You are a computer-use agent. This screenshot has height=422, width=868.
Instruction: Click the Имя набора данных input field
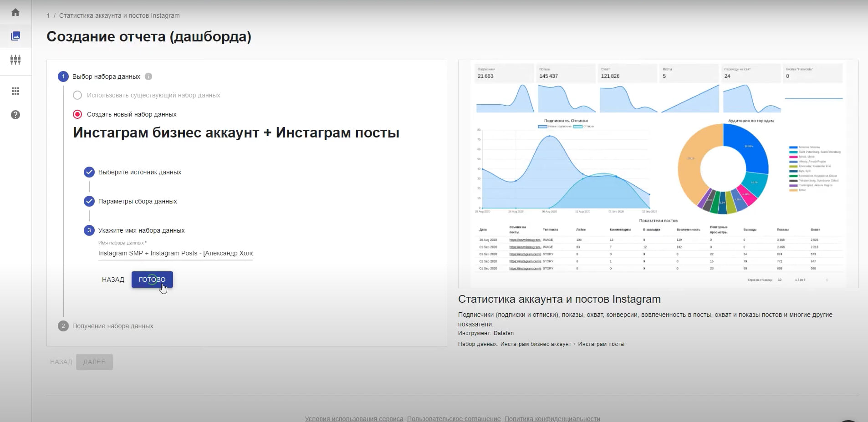coord(175,253)
